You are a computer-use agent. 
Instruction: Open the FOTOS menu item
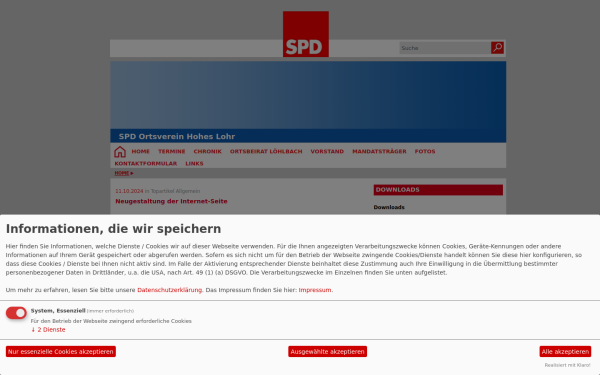tap(425, 152)
